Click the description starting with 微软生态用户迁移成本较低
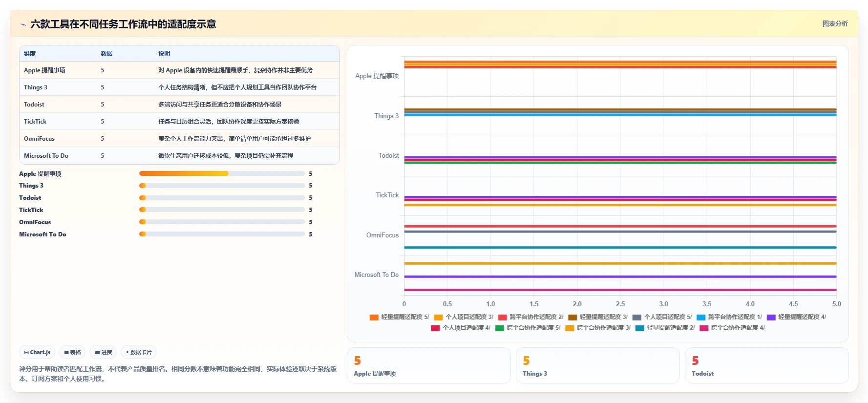 click(x=226, y=156)
